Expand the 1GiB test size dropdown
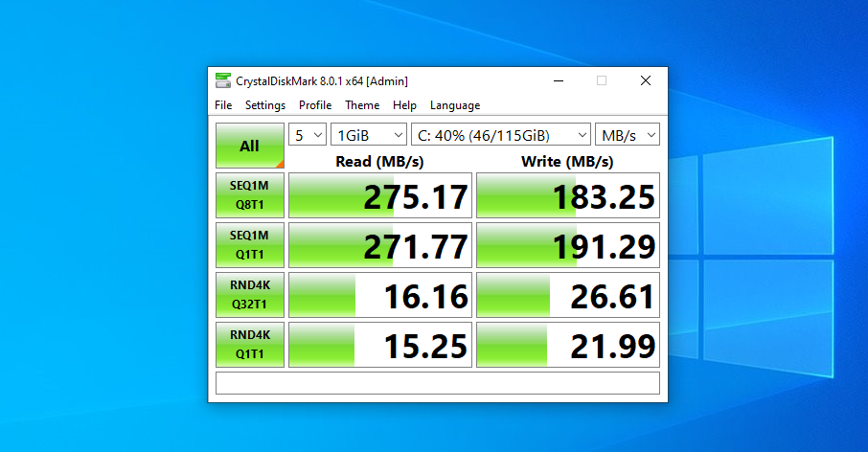The image size is (868, 452). (369, 135)
